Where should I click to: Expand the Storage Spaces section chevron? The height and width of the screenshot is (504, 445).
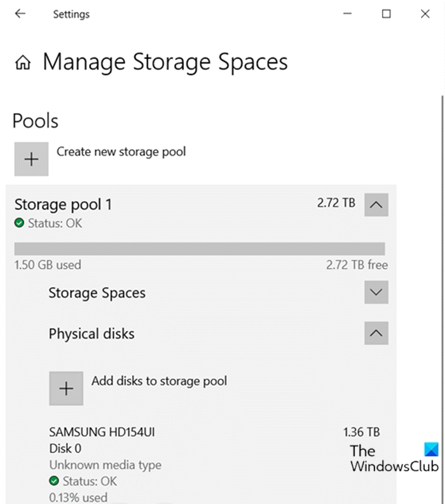(x=376, y=293)
